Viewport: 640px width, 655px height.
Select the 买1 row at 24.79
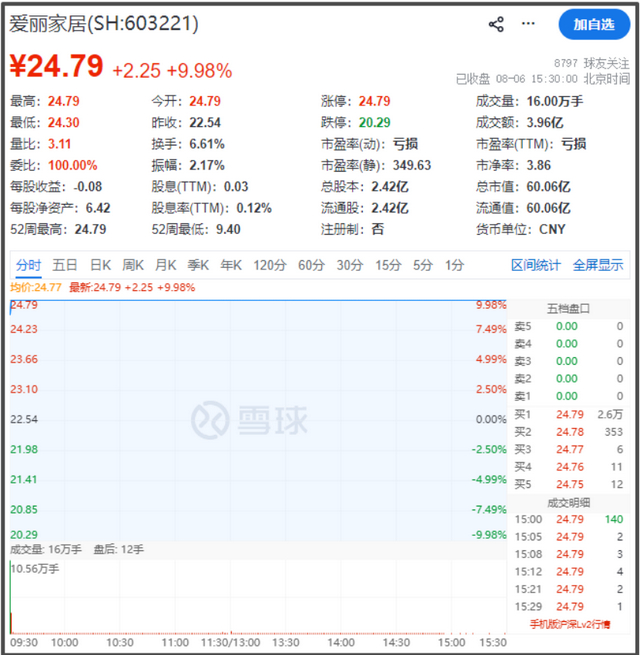coord(569,414)
